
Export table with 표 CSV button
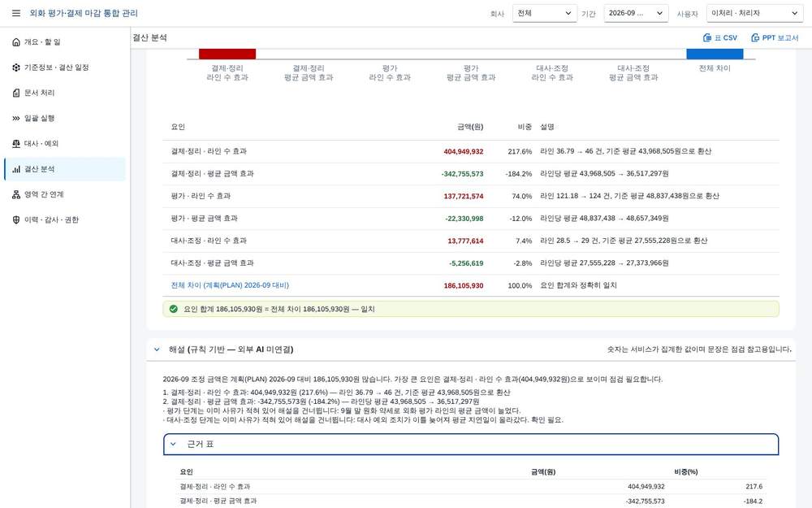tap(719, 38)
